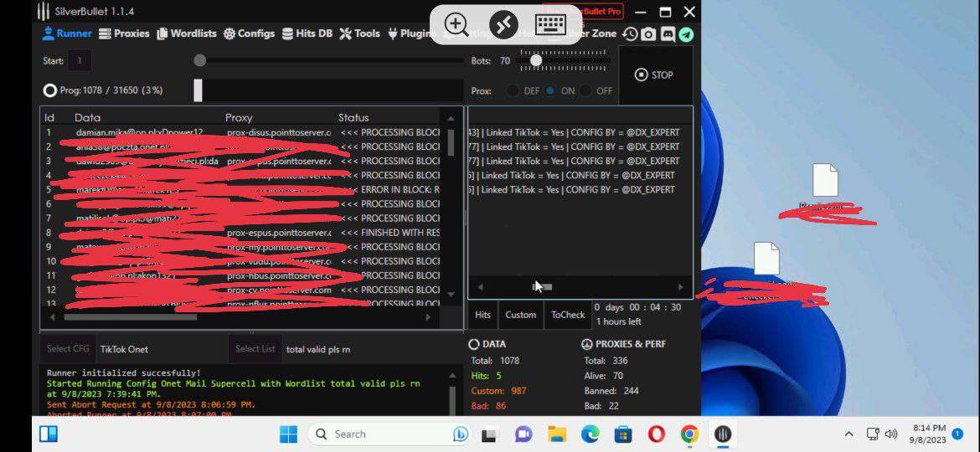
Task: Click the Id column header
Action: click(49, 117)
